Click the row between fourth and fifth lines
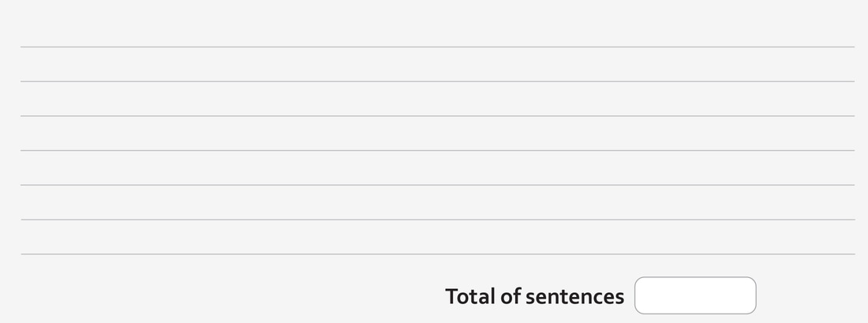 pos(437,167)
